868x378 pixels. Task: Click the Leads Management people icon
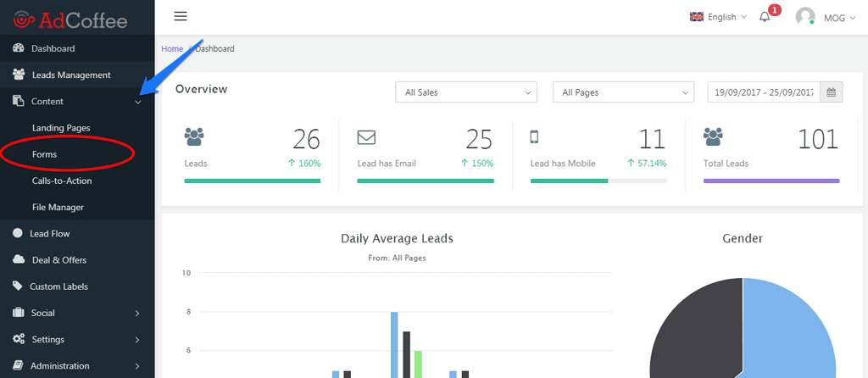(19, 75)
